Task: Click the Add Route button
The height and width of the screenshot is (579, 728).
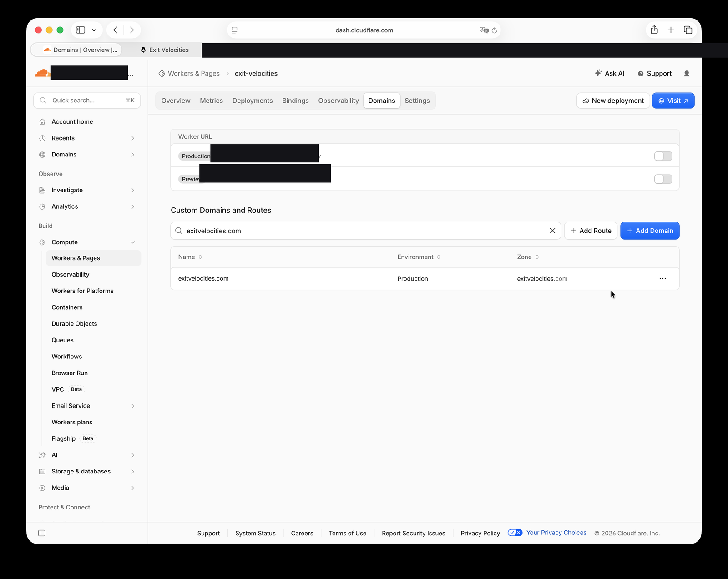Action: 591,231
